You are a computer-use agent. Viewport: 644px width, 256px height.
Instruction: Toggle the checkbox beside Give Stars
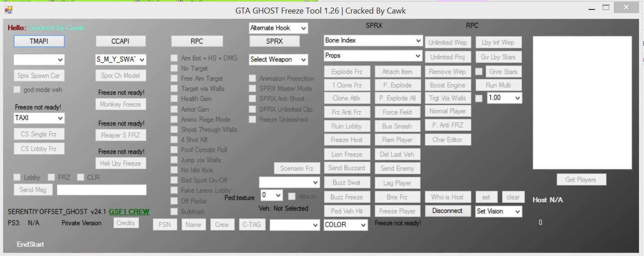(479, 72)
